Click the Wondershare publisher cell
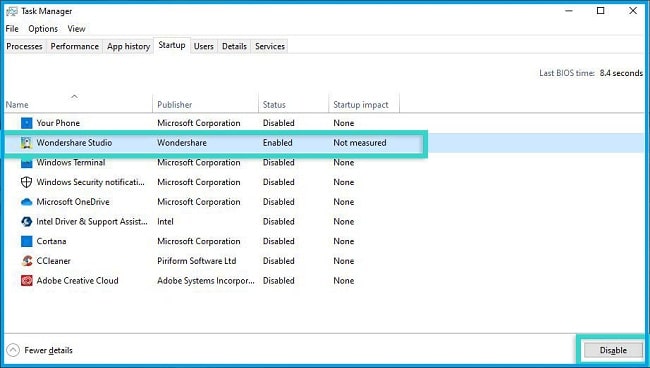 [x=182, y=143]
